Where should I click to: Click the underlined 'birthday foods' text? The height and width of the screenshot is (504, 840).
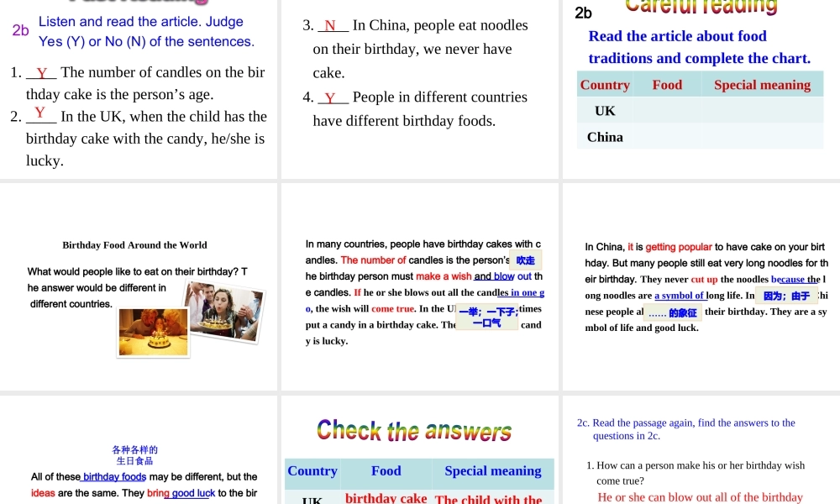pyautogui.click(x=114, y=477)
